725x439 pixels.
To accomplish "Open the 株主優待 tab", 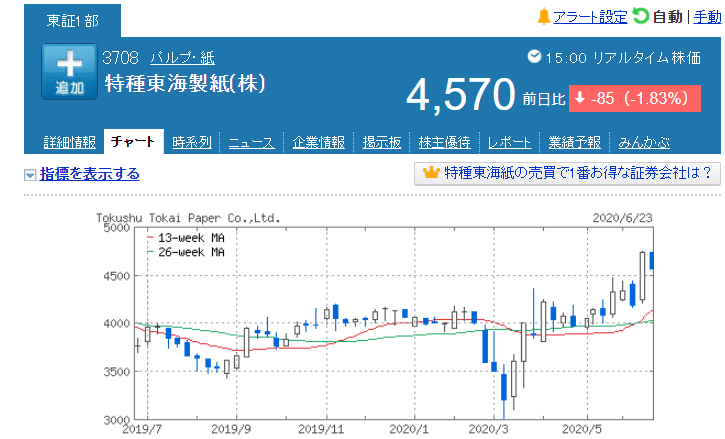I will point(444,142).
